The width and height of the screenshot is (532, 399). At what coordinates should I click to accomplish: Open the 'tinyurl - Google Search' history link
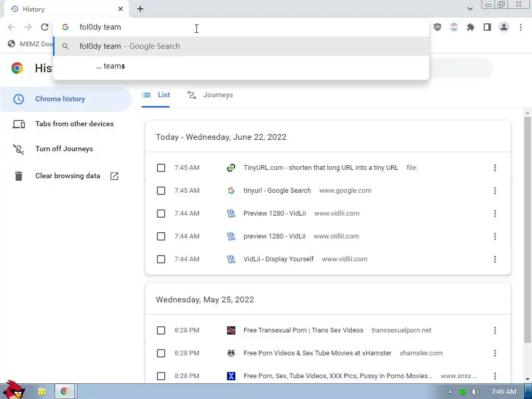tap(277, 191)
